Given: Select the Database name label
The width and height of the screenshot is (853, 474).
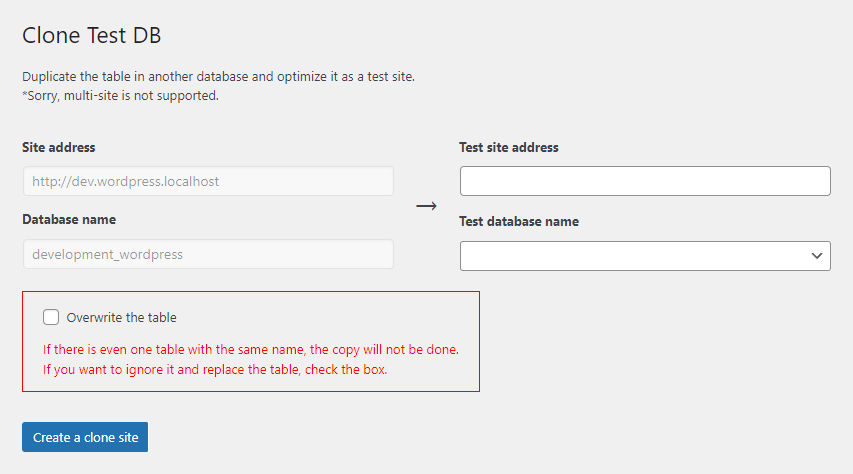Looking at the screenshot, I should 69,219.
